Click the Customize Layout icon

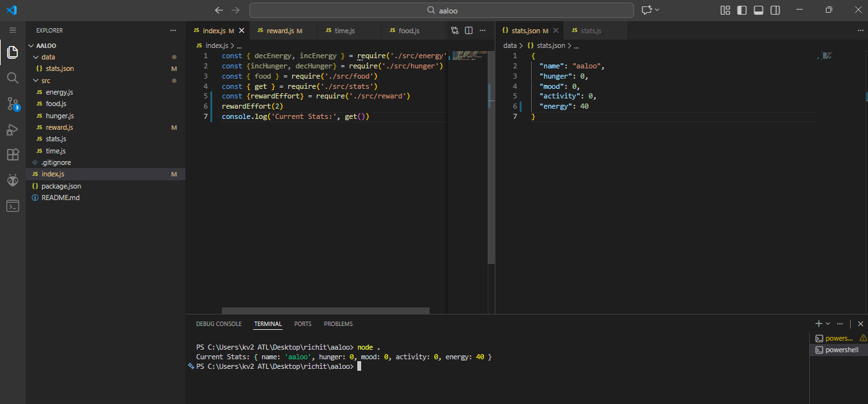[x=725, y=10]
